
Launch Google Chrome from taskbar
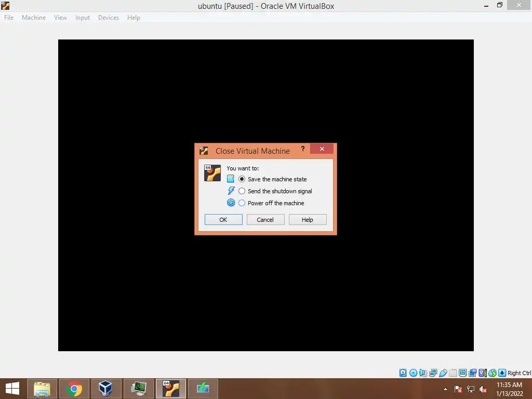tap(74, 389)
